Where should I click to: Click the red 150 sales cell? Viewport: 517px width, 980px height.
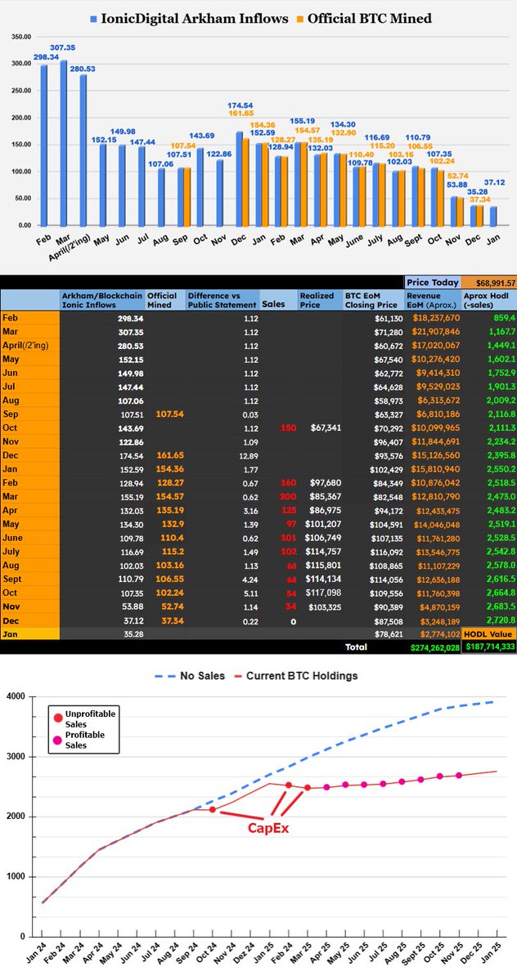[286, 427]
